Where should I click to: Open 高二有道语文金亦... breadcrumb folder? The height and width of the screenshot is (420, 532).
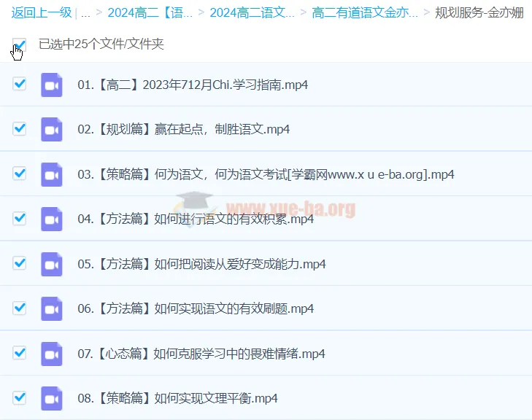(365, 12)
